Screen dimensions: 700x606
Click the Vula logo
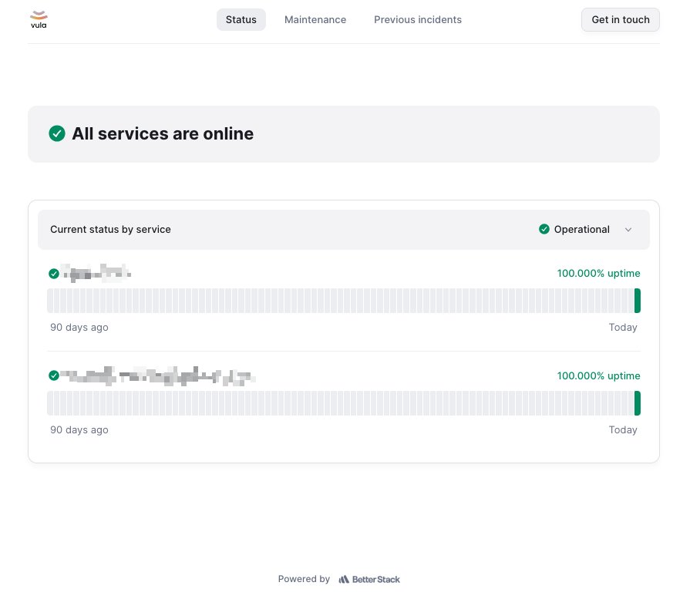click(39, 19)
